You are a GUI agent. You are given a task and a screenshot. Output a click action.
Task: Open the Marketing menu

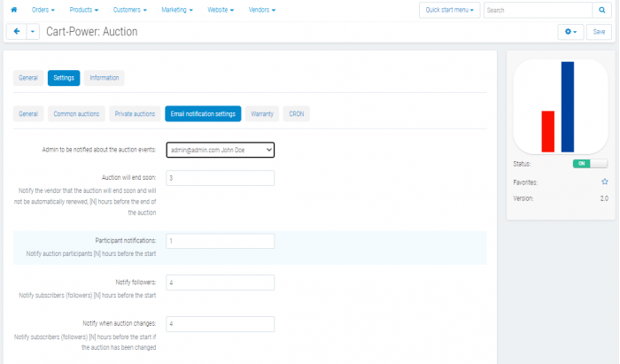(177, 10)
